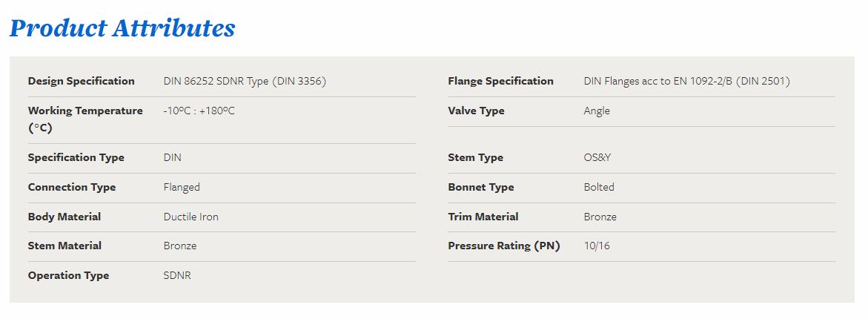Click the Ductile Iron value
Screen dimensions: 868x319
[191, 217]
